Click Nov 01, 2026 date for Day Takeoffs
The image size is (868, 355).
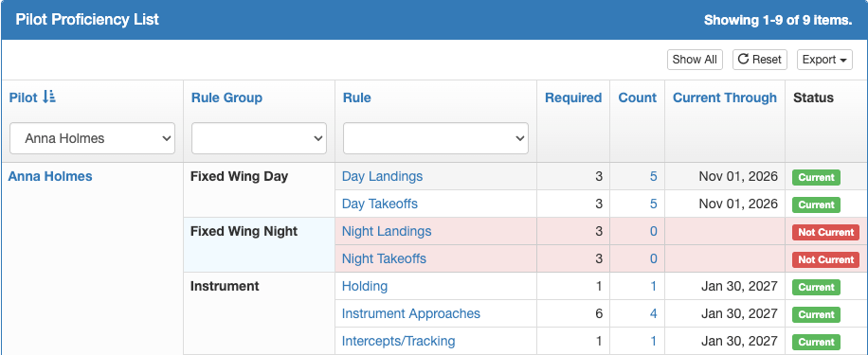pos(738,204)
